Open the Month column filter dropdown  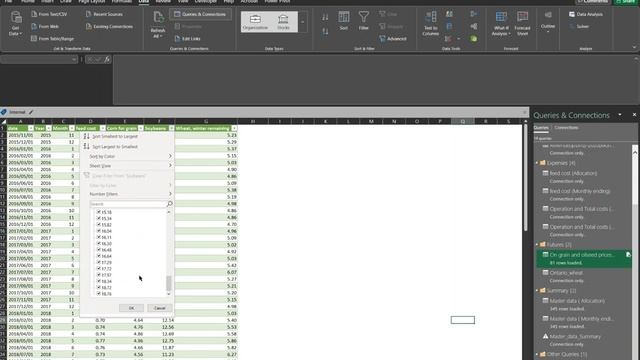click(x=71, y=128)
